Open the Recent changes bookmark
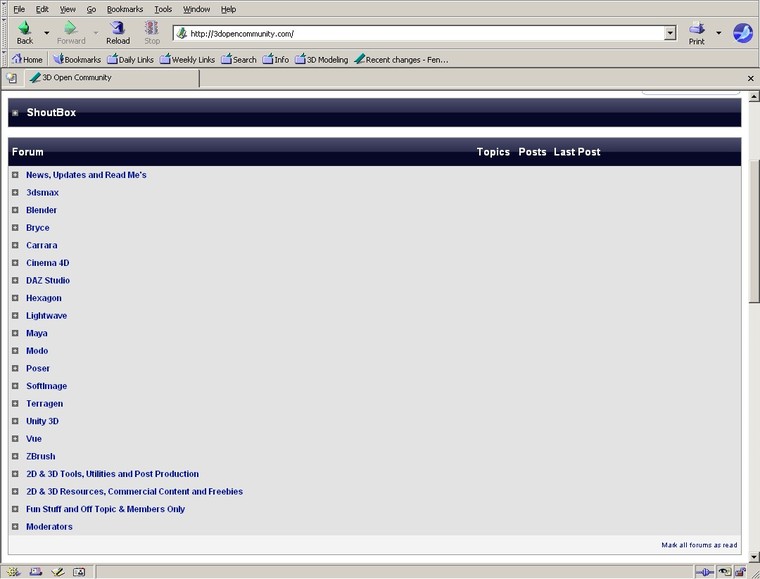The height and width of the screenshot is (579, 760). click(x=401, y=59)
